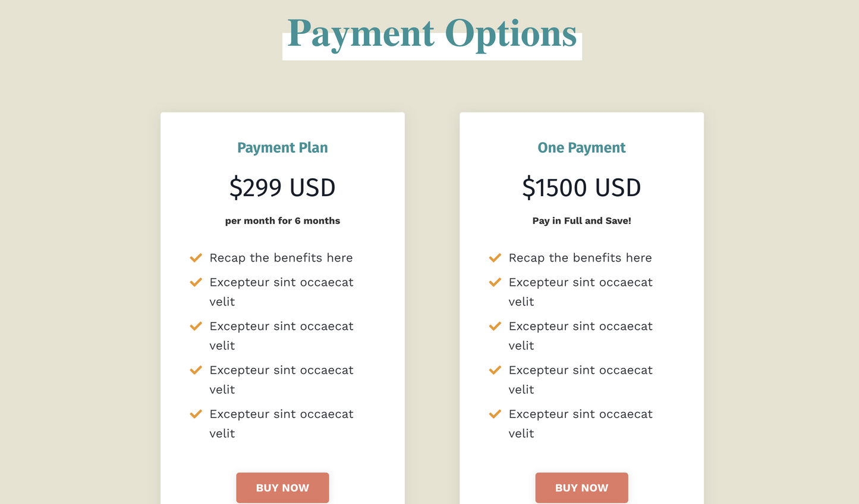Click the 'Pay in Full and Save!' text

coord(581,220)
